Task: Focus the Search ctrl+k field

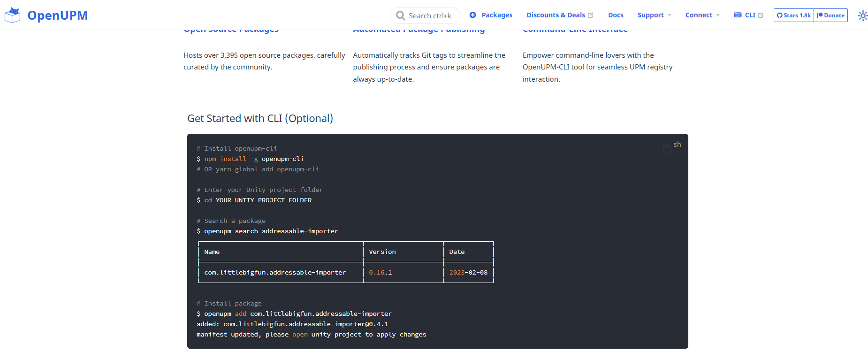Action: [x=425, y=15]
